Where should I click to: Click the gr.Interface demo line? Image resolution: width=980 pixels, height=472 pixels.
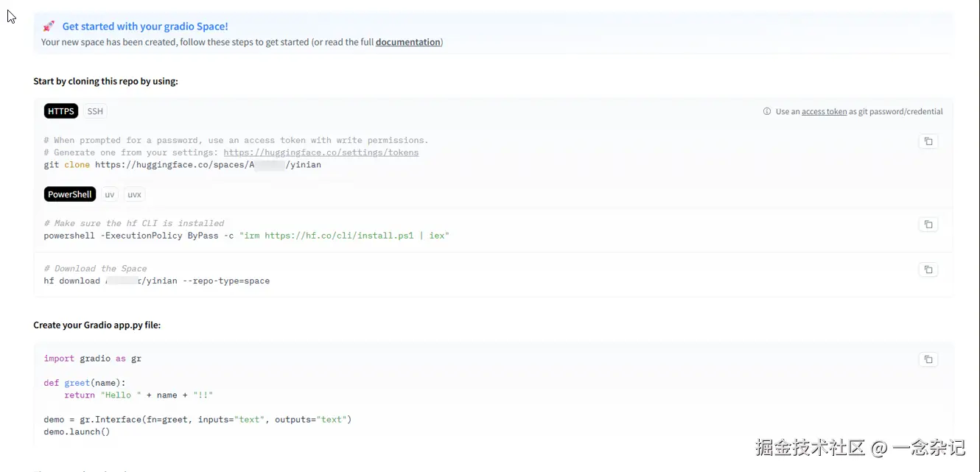(198, 420)
